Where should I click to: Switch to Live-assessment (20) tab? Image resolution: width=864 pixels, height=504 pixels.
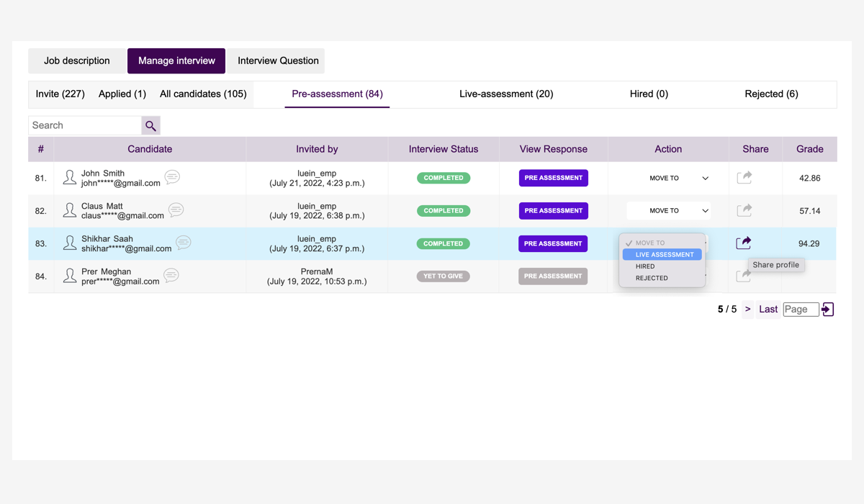tap(506, 94)
